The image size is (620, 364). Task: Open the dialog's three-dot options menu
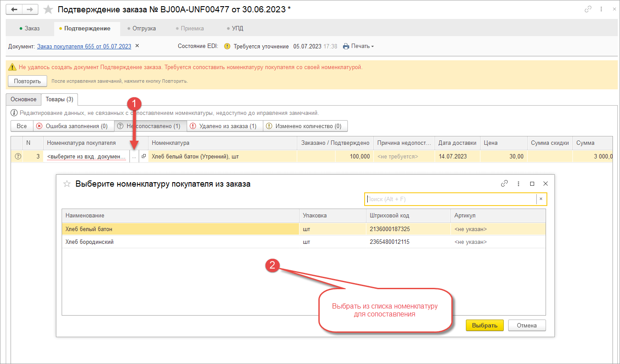click(518, 184)
